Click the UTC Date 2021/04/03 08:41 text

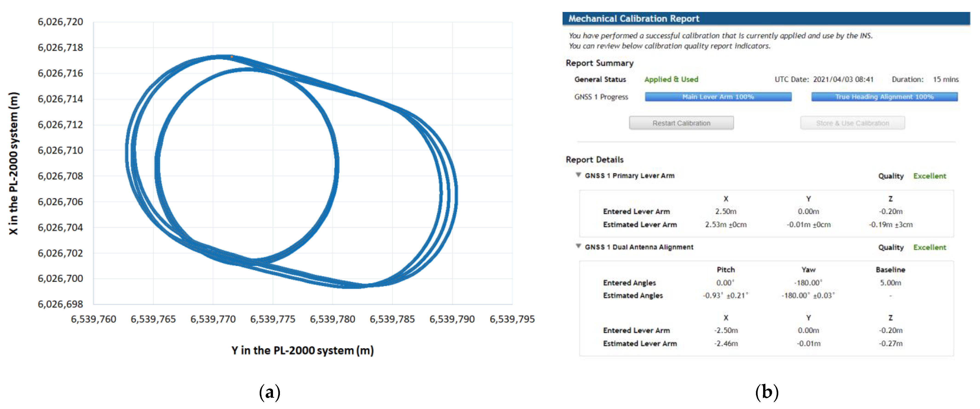coord(843,79)
